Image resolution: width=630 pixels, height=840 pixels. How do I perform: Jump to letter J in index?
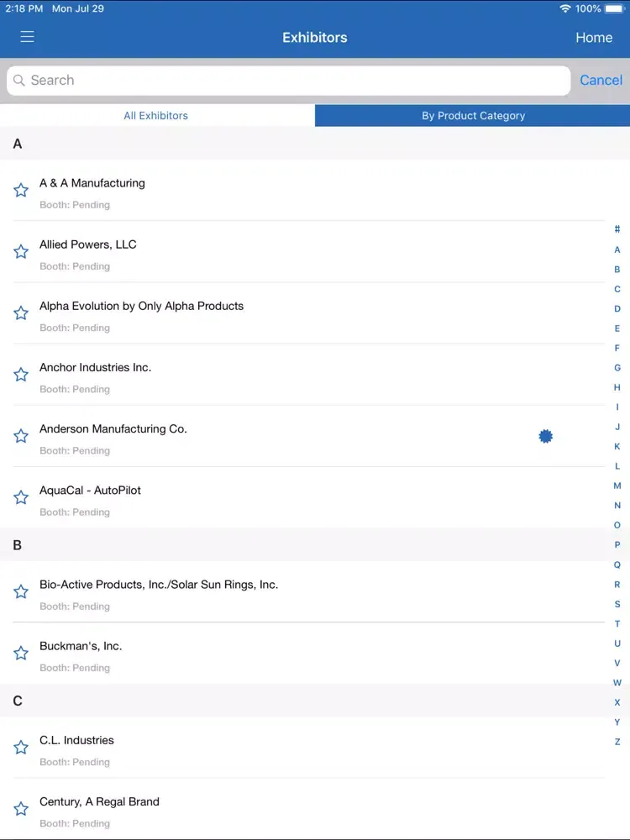(617, 427)
